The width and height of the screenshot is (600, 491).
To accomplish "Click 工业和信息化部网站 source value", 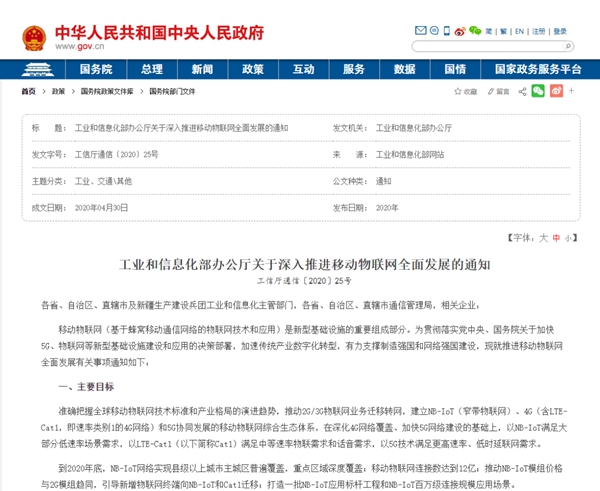I will point(410,155).
